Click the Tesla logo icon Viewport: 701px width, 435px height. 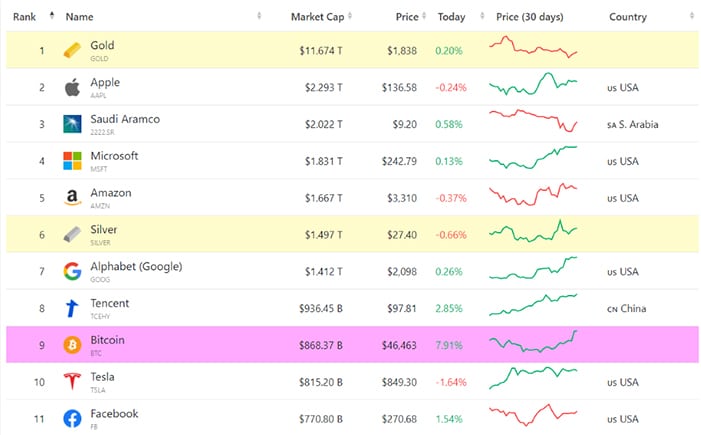(x=72, y=381)
